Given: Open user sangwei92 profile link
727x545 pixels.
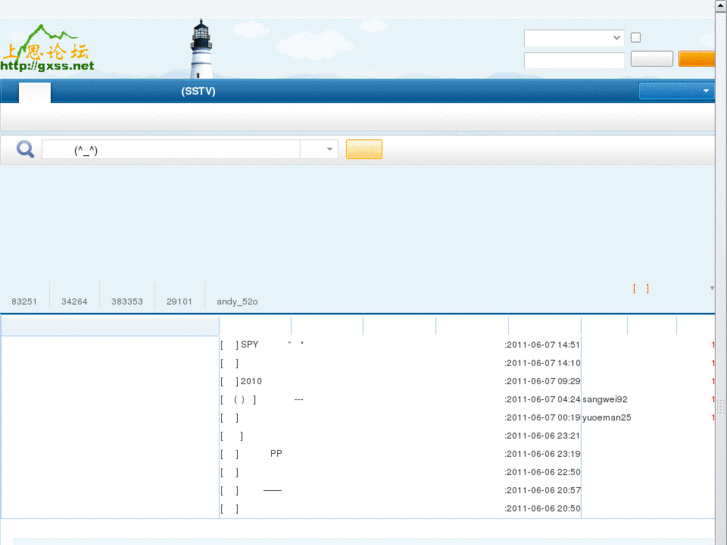Looking at the screenshot, I should point(605,399).
